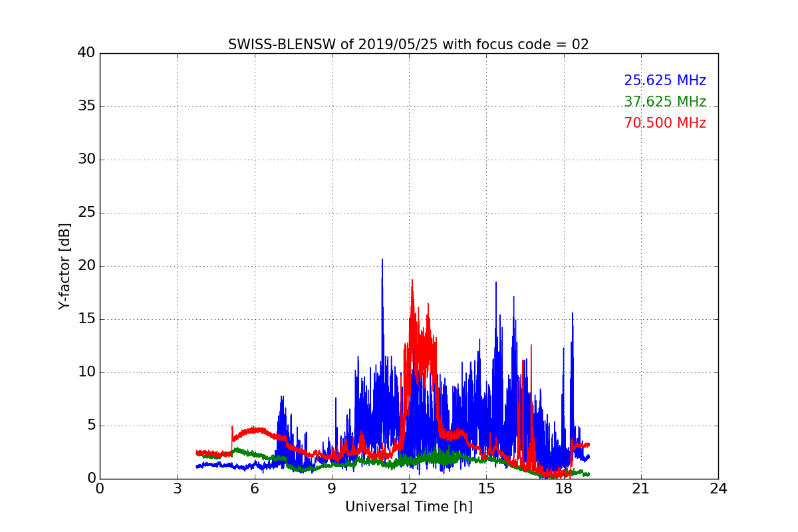Click the x-axis tick label 24

tap(718, 489)
